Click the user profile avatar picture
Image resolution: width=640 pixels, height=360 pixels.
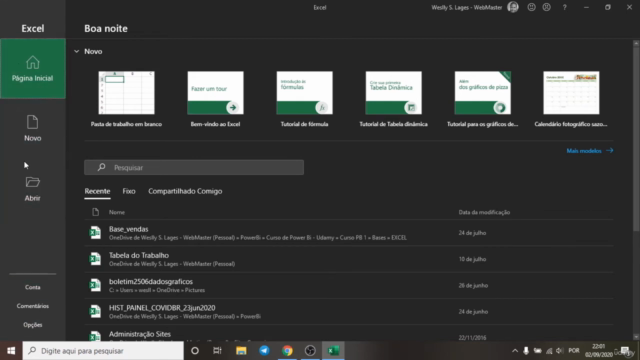[513, 7]
